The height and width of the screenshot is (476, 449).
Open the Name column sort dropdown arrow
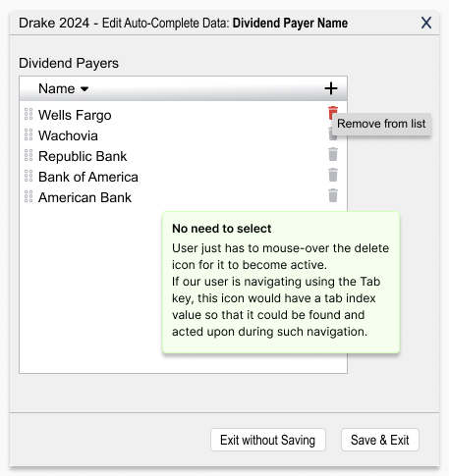[84, 89]
